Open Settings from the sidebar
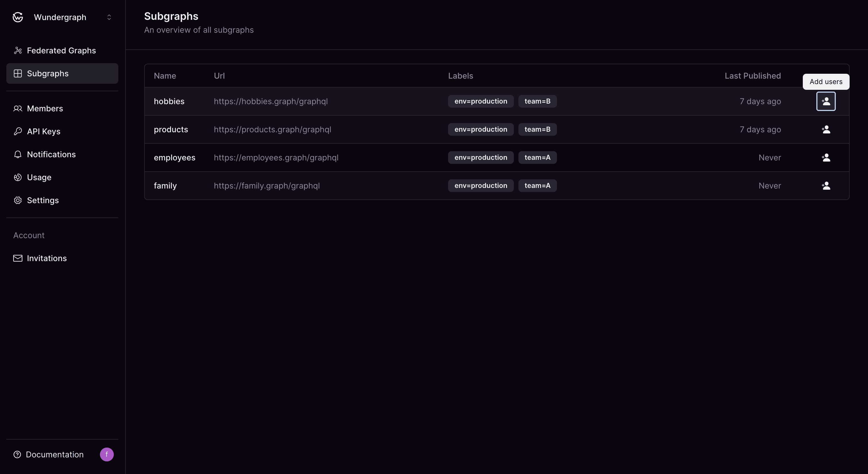Viewport: 868px width, 474px height. (43, 200)
